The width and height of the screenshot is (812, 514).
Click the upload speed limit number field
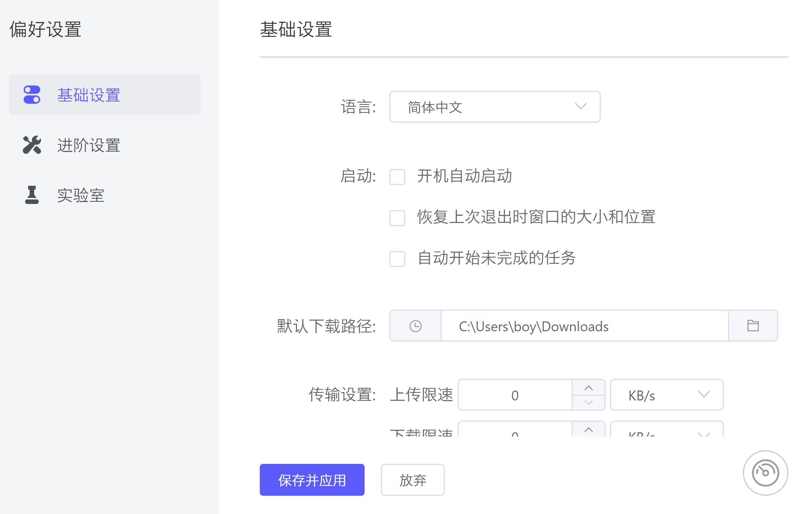point(515,395)
